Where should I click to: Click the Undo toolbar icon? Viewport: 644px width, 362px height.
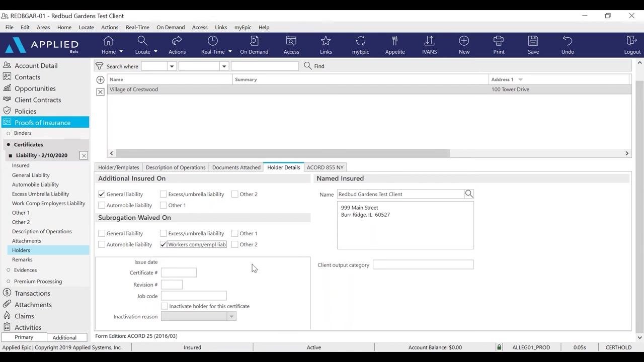pos(568,41)
